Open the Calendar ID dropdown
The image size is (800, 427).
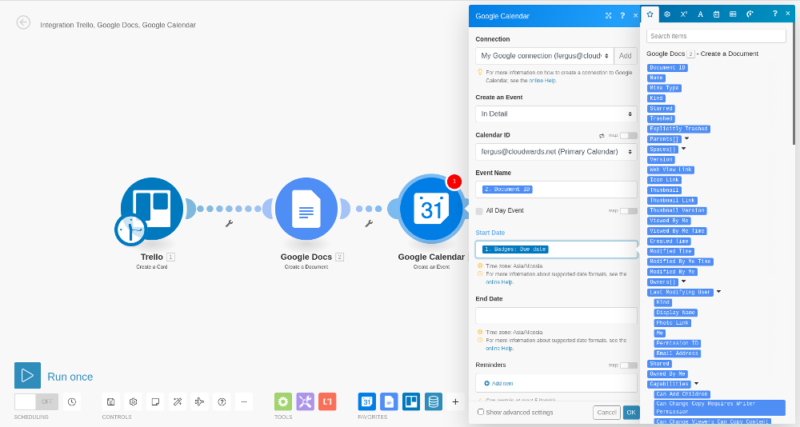coord(557,151)
